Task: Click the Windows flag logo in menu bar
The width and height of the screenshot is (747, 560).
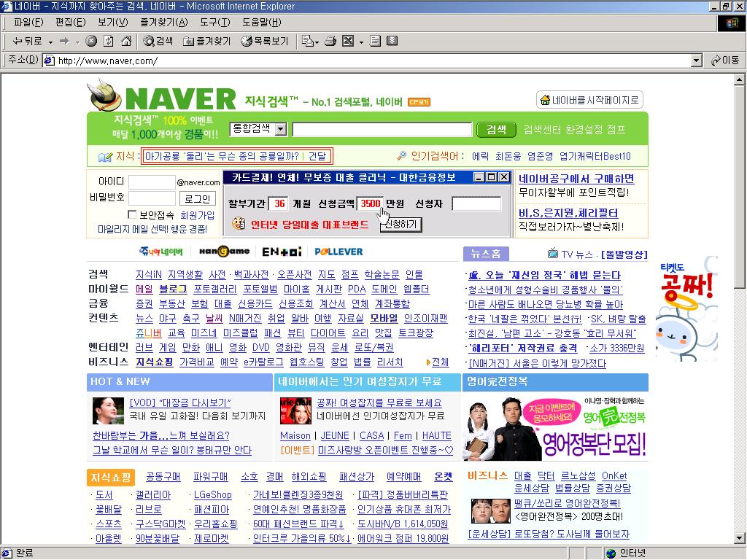Action: [732, 23]
